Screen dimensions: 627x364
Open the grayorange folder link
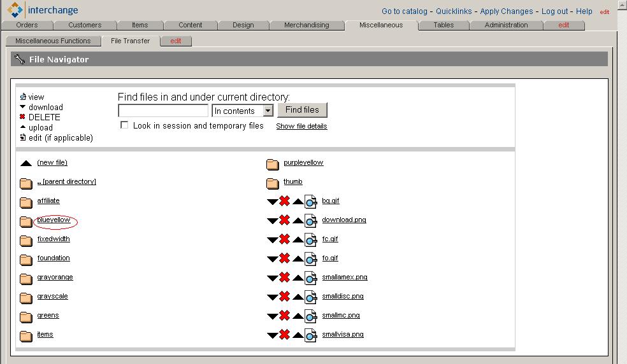(55, 277)
